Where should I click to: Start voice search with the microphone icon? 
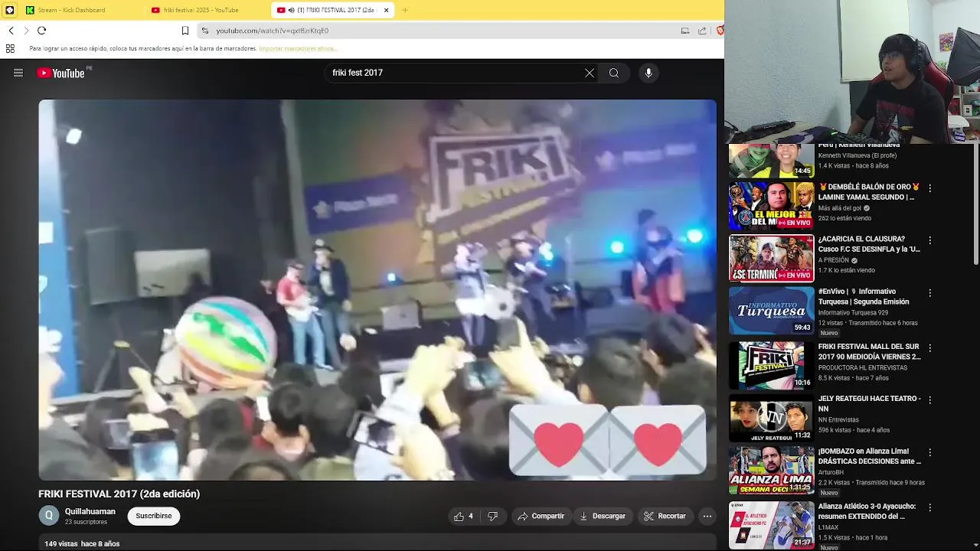(x=648, y=73)
